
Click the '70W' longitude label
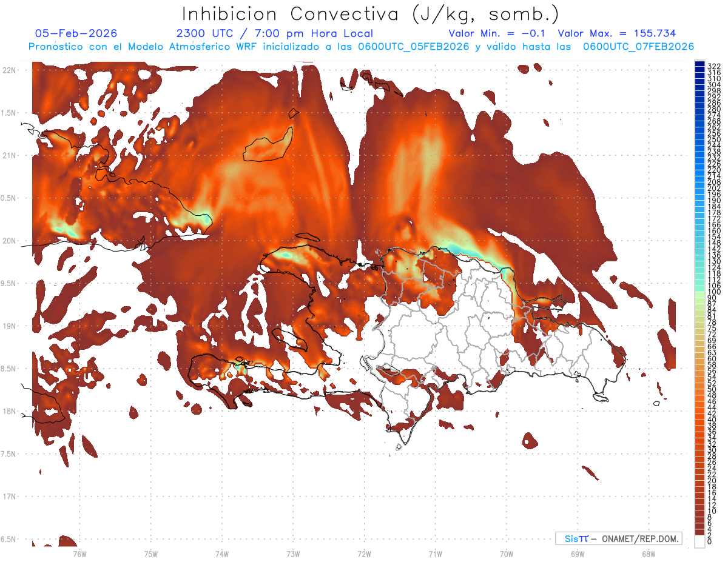pos(507,554)
